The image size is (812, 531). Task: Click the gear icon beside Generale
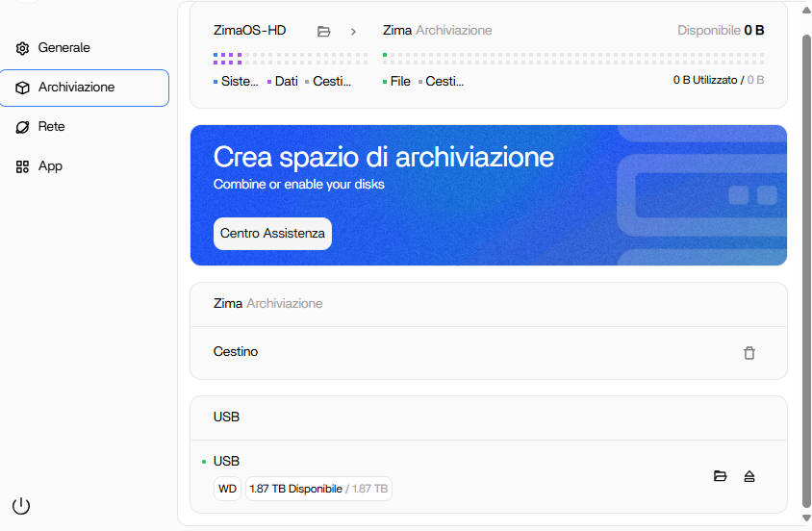[x=23, y=48]
